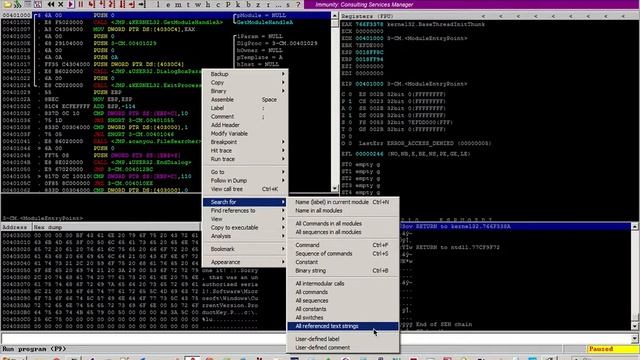This screenshot has height=360, width=640.
Task: Focus the command input bar at bottom
Action: (315, 338)
